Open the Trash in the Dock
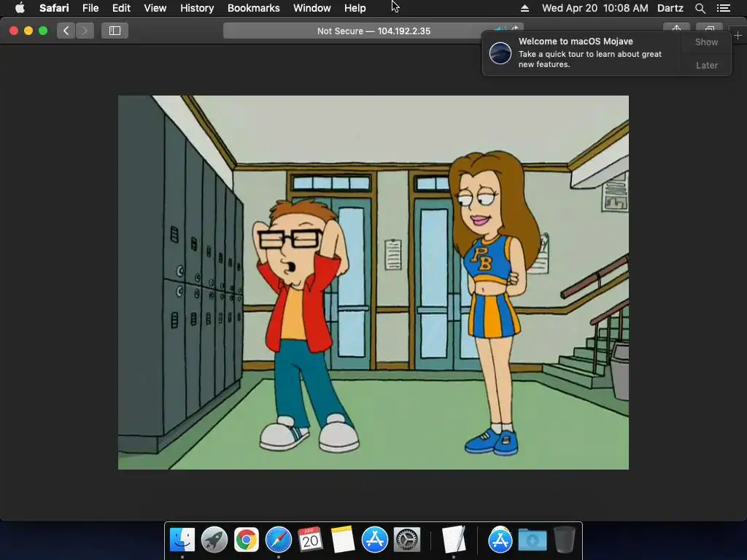Image resolution: width=747 pixels, height=560 pixels. pos(564,540)
